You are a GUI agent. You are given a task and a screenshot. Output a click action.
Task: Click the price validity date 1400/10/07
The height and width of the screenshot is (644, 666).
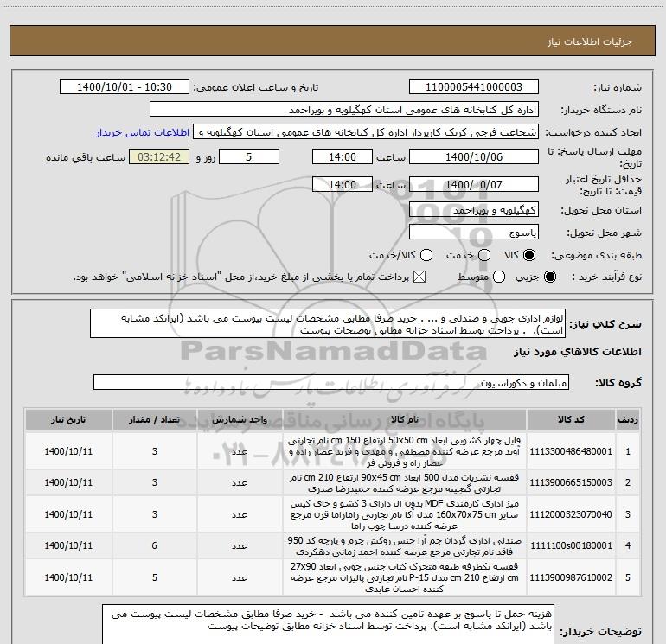(474, 184)
